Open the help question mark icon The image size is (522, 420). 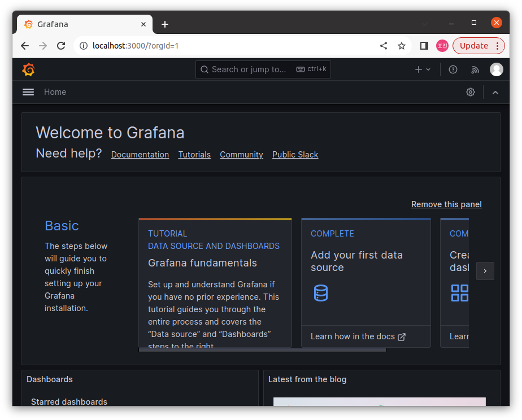click(453, 69)
